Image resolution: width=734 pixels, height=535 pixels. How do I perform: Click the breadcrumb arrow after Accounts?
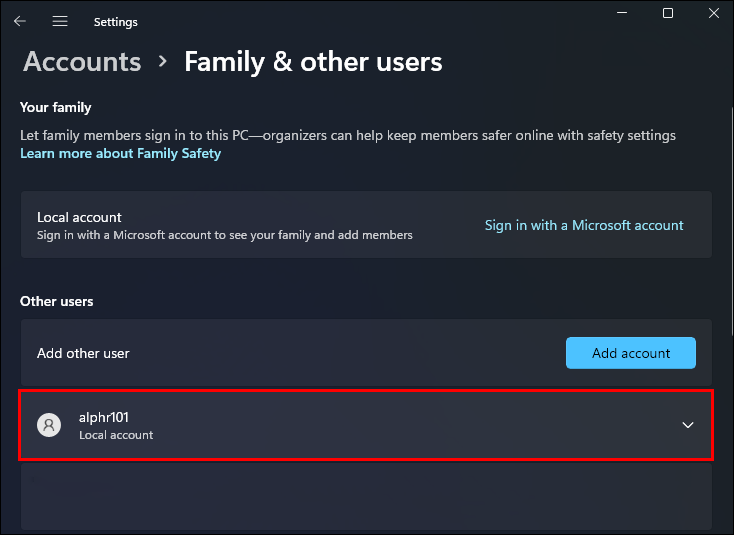tap(163, 62)
